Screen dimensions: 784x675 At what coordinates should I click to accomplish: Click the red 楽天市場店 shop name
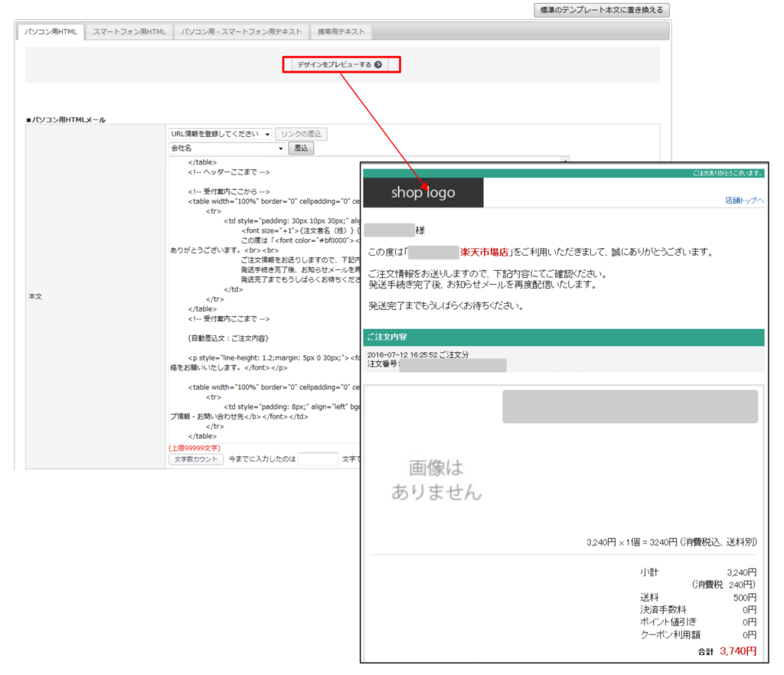point(485,252)
